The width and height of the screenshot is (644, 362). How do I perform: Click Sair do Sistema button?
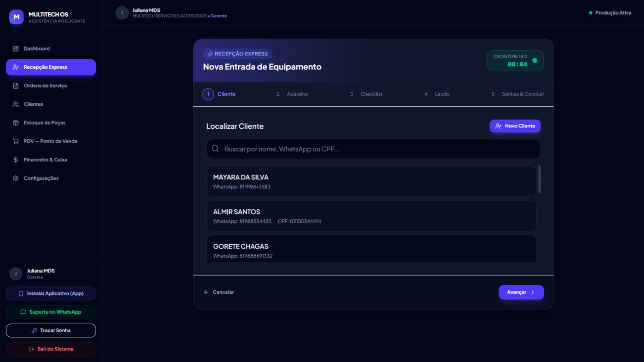click(51, 349)
